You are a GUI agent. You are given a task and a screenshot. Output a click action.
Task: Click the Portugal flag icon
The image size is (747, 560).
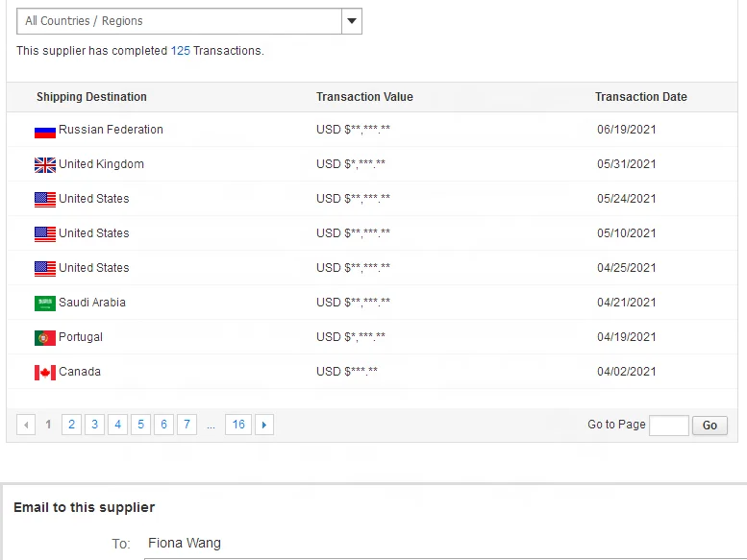(x=45, y=338)
